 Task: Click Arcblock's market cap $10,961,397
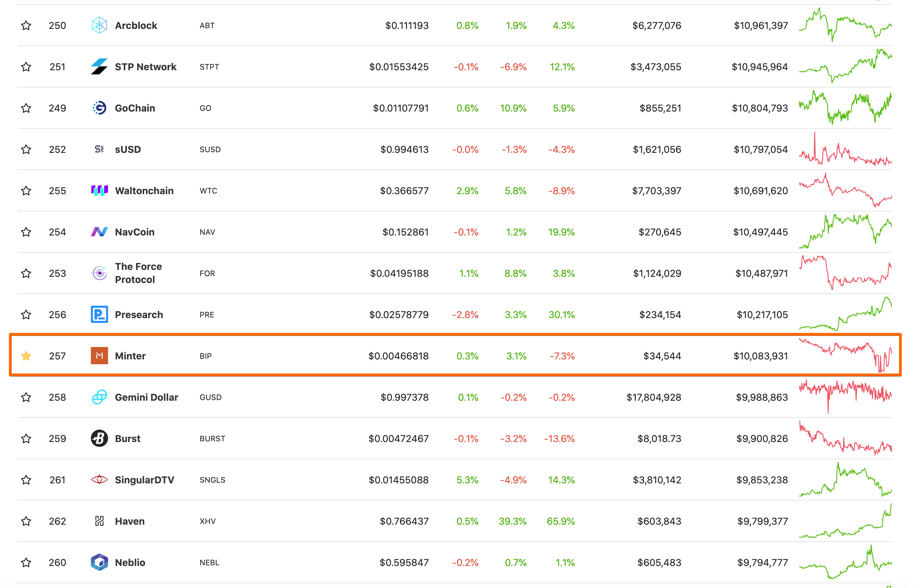click(761, 25)
